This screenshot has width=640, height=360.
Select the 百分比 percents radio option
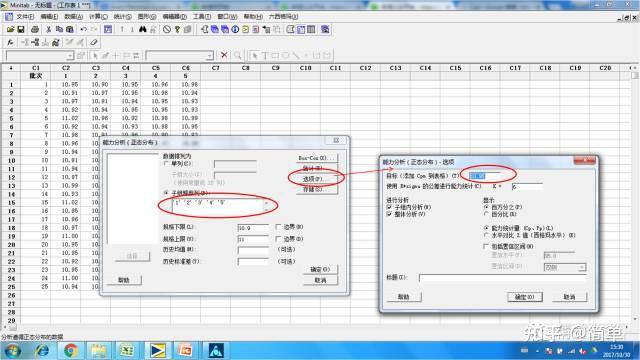[486, 214]
